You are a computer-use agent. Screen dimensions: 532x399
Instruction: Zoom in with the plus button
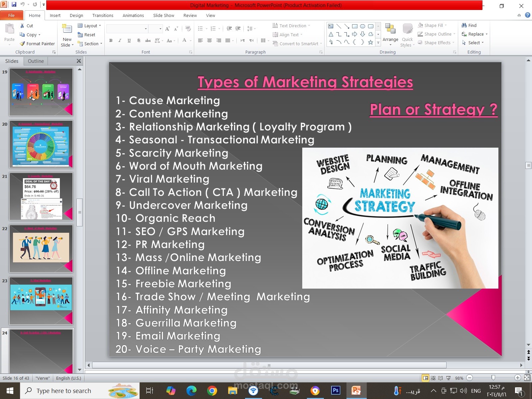(x=517, y=378)
